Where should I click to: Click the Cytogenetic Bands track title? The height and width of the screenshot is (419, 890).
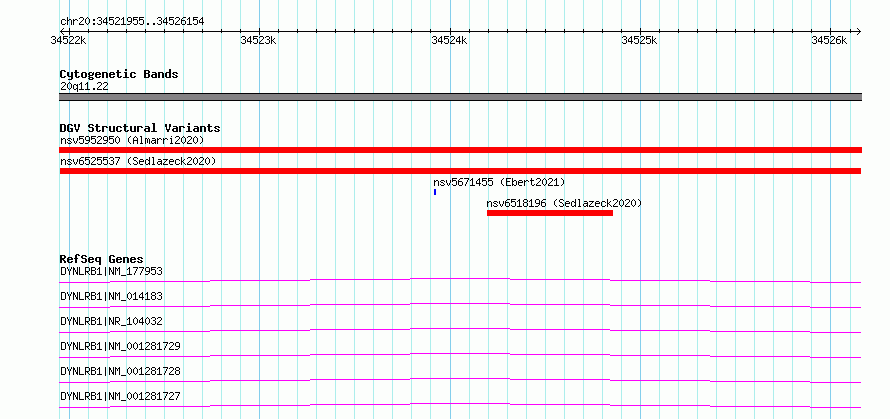(119, 74)
